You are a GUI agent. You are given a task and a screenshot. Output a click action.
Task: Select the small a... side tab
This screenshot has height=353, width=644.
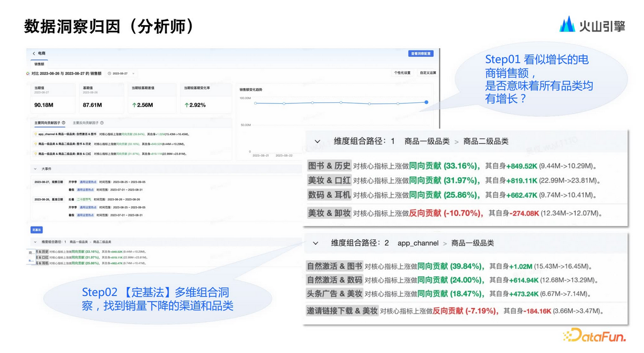click(30, 260)
